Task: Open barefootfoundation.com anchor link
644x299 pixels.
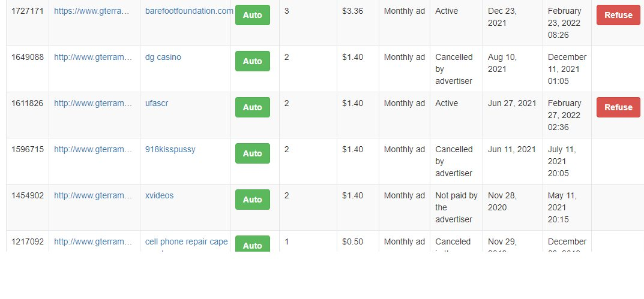Action: point(189,11)
